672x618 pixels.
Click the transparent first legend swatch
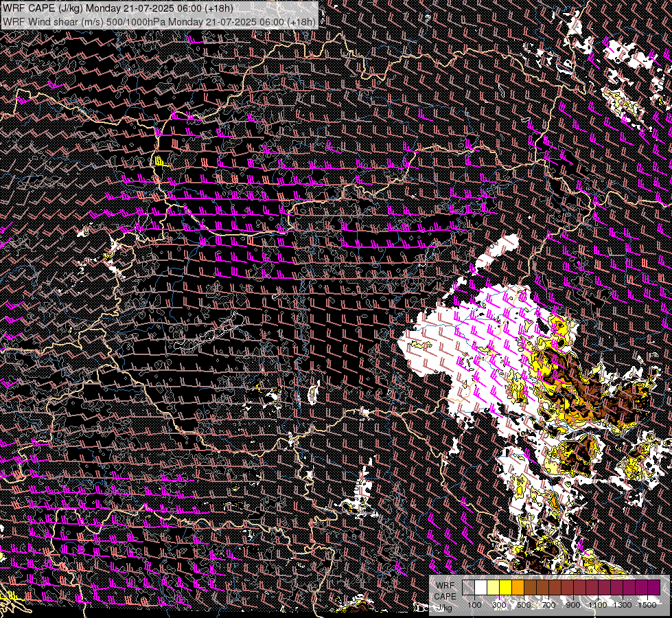(x=468, y=587)
